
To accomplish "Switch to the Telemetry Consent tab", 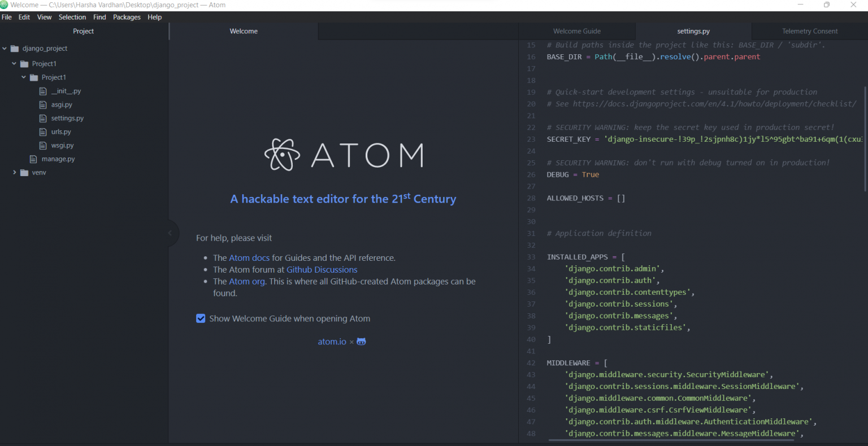I will (809, 32).
